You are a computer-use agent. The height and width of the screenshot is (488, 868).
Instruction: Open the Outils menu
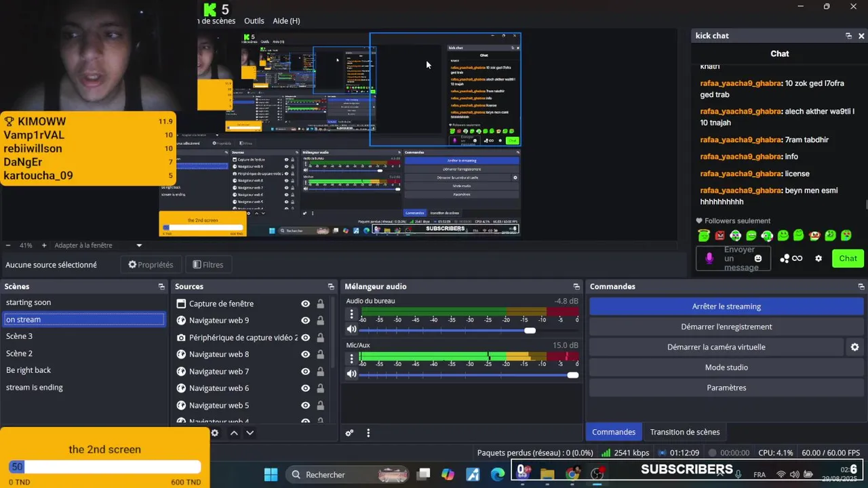tap(254, 21)
